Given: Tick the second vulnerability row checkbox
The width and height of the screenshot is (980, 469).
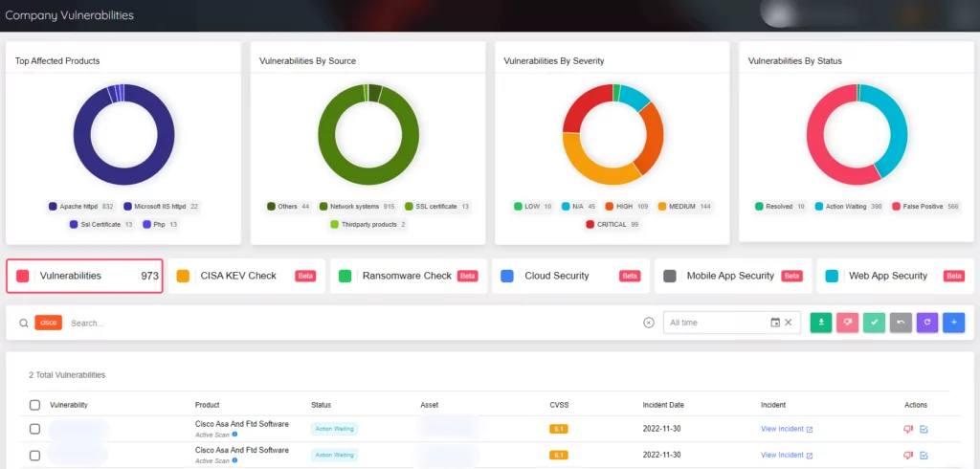Looking at the screenshot, I should coord(35,456).
